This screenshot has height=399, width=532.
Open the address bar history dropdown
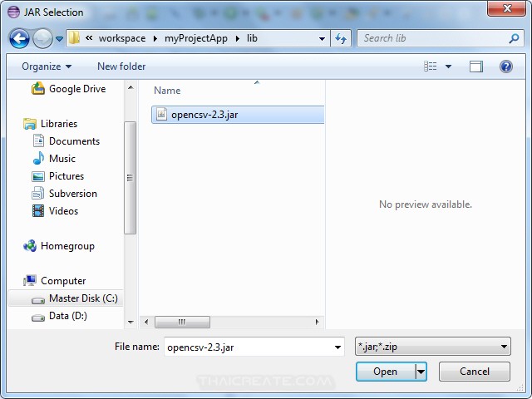point(322,39)
